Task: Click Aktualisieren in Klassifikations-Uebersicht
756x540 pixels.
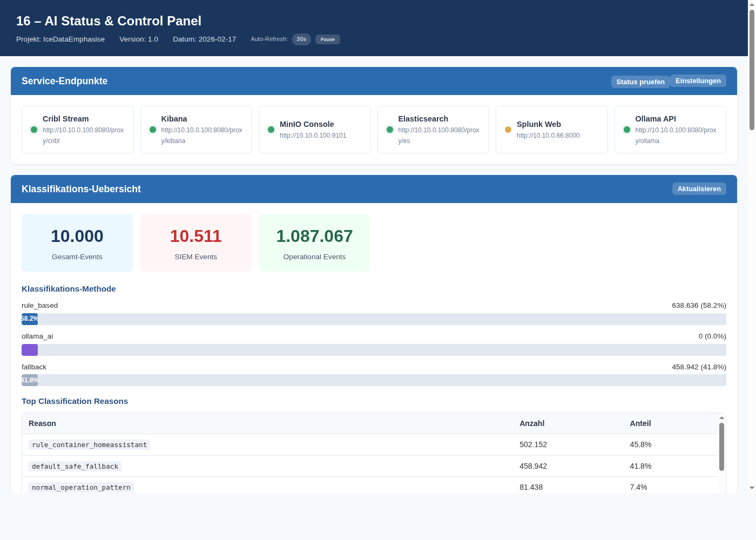Action: 699,188
